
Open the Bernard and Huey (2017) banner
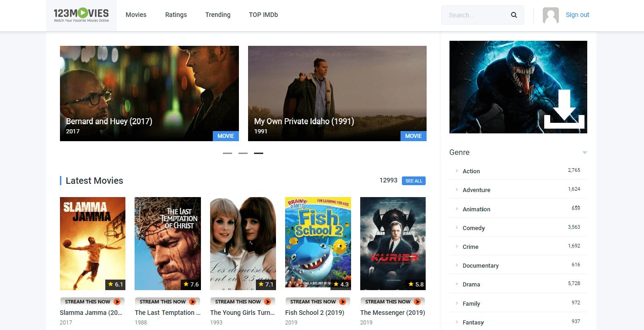[x=149, y=93]
